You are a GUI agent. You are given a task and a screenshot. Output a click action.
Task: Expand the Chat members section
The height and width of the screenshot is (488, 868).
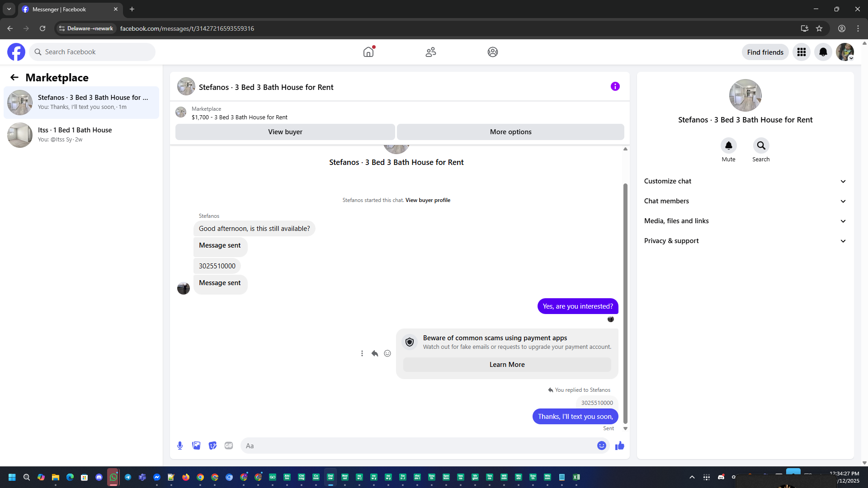[745, 201]
